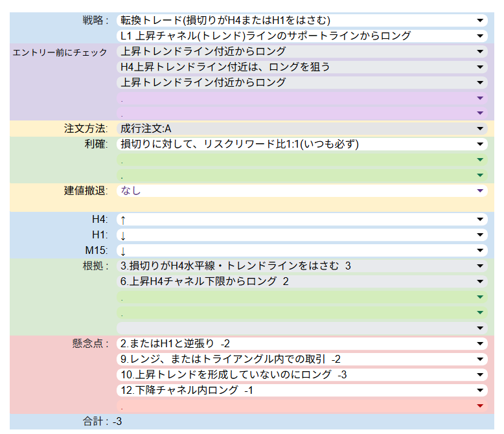Open the empty red dropdown under 懸念点

302,405
